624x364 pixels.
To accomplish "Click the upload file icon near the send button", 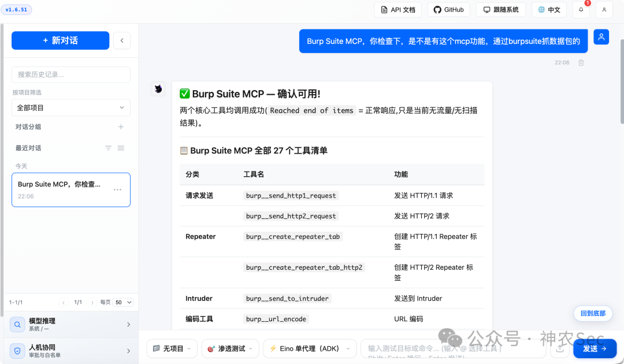I will 560,349.
